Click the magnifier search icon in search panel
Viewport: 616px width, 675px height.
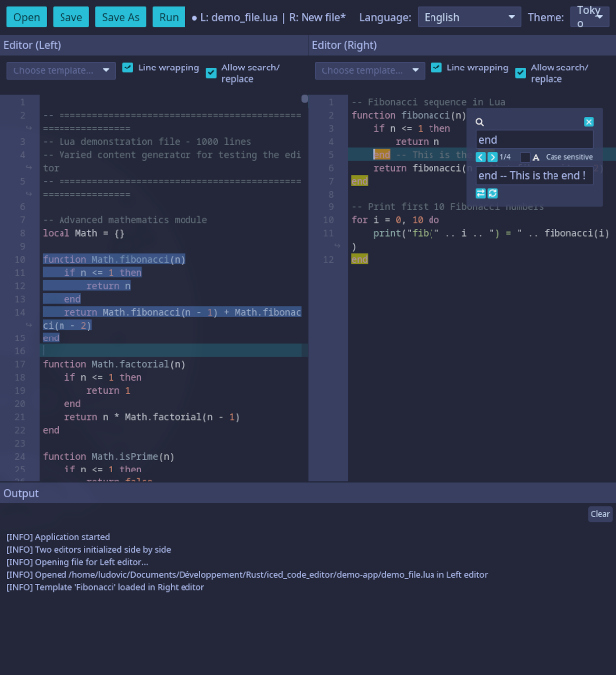[x=480, y=122]
